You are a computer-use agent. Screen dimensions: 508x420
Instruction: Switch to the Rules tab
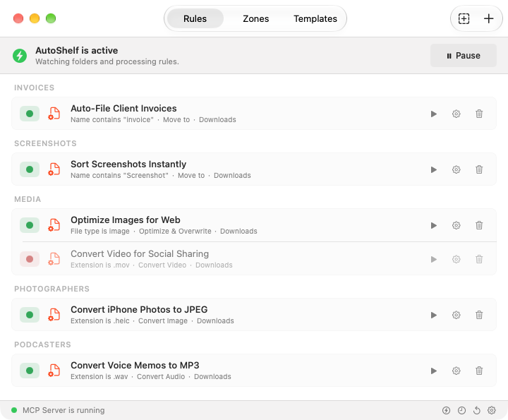tap(195, 18)
